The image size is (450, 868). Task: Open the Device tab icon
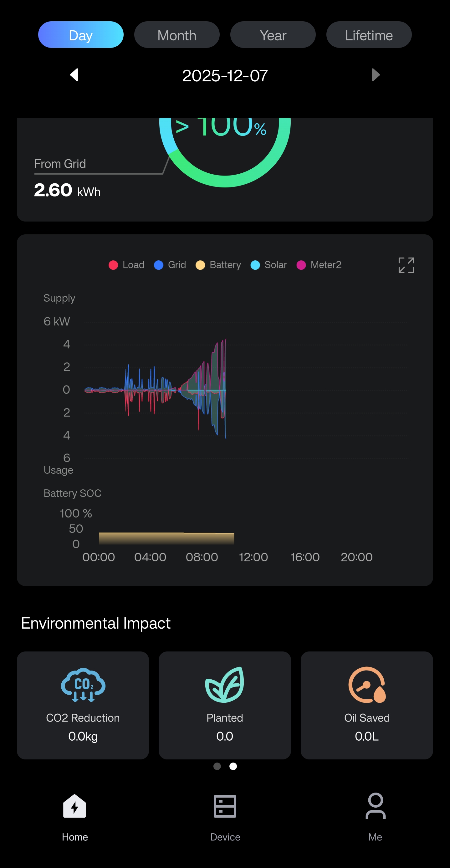225,806
